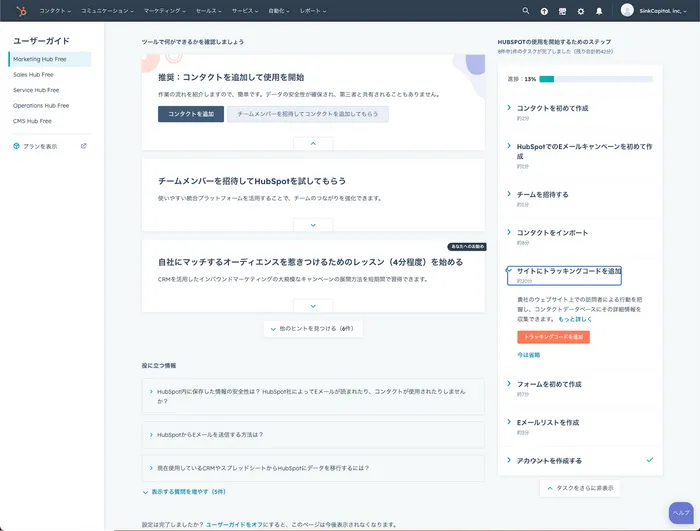Expand HubSpotからEメールを送信する方法は question

[x=313, y=435]
